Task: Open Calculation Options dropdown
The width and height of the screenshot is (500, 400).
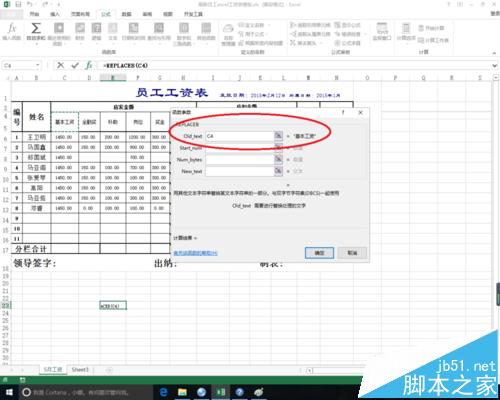Action: click(406, 32)
